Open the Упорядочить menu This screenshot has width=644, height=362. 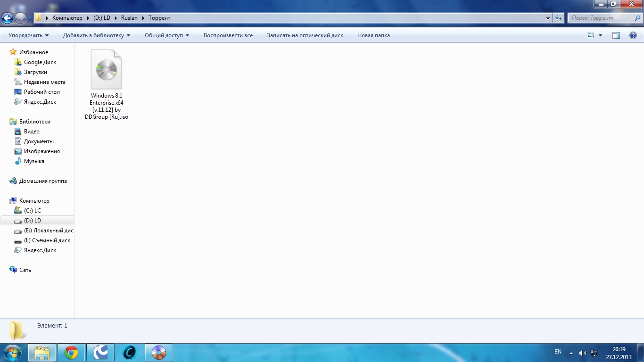(x=28, y=35)
